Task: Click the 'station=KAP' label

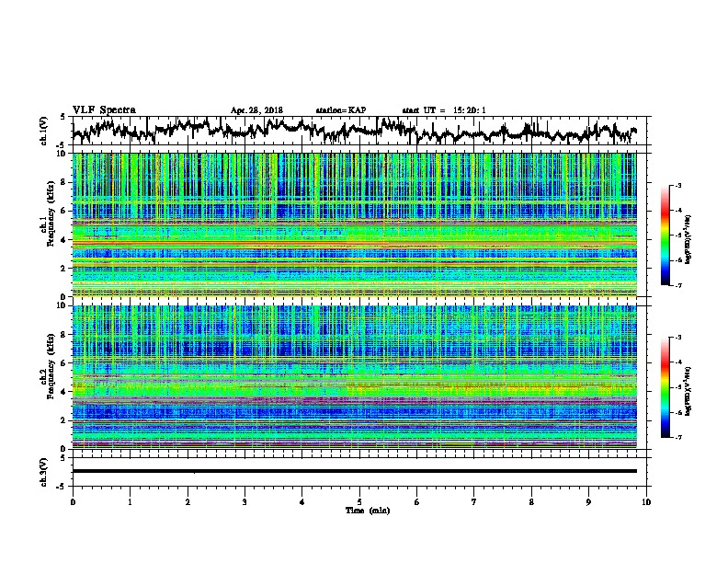Action: click(341, 110)
